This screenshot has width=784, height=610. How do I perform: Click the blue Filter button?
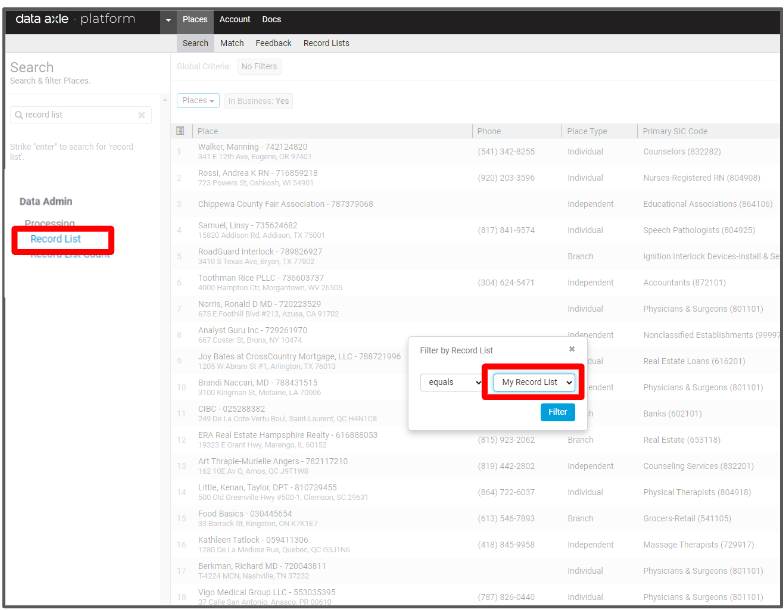click(x=557, y=412)
